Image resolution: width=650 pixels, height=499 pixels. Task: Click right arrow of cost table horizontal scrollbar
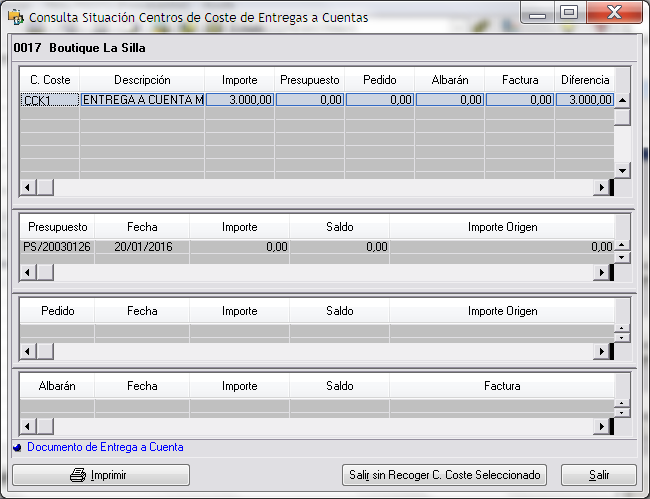click(601, 187)
